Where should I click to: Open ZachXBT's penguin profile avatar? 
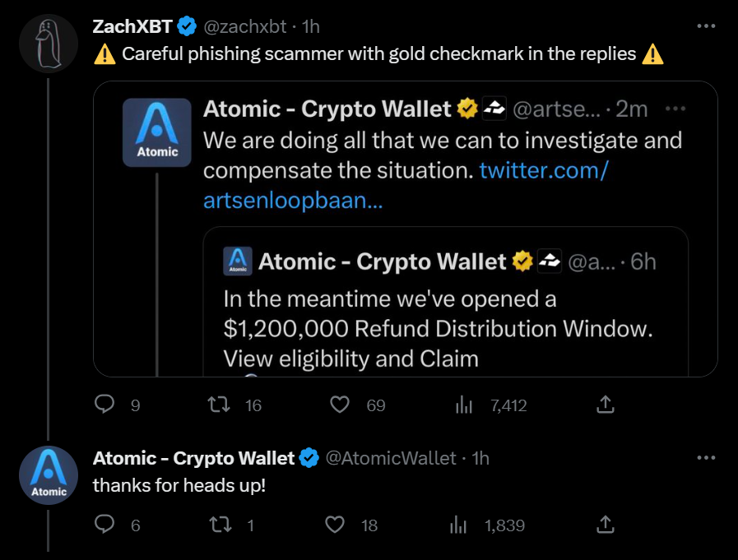(x=49, y=43)
